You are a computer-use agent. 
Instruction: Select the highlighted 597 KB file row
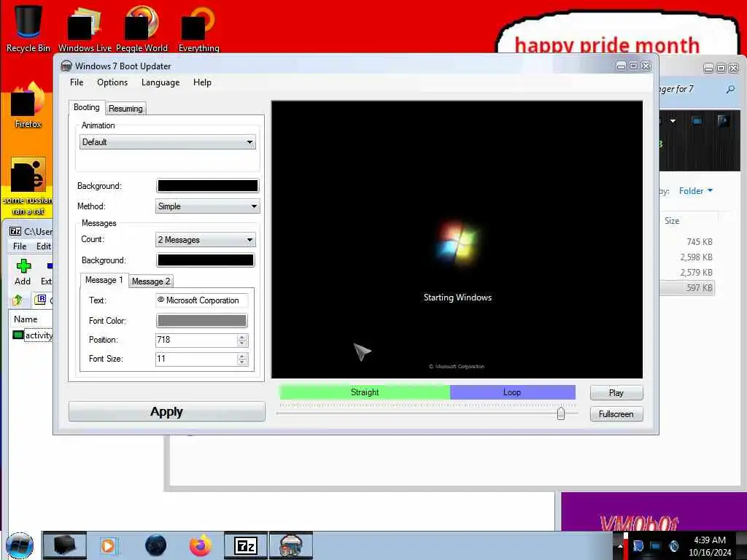[686, 287]
